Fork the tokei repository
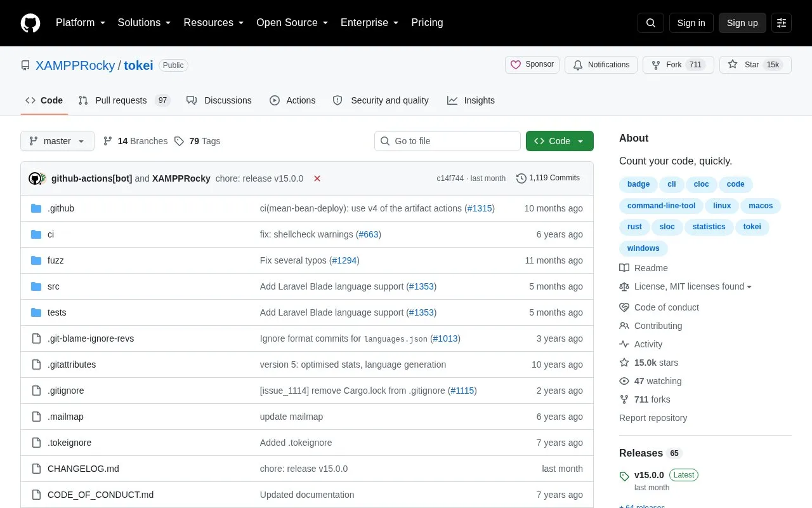812x508 pixels. coord(678,65)
